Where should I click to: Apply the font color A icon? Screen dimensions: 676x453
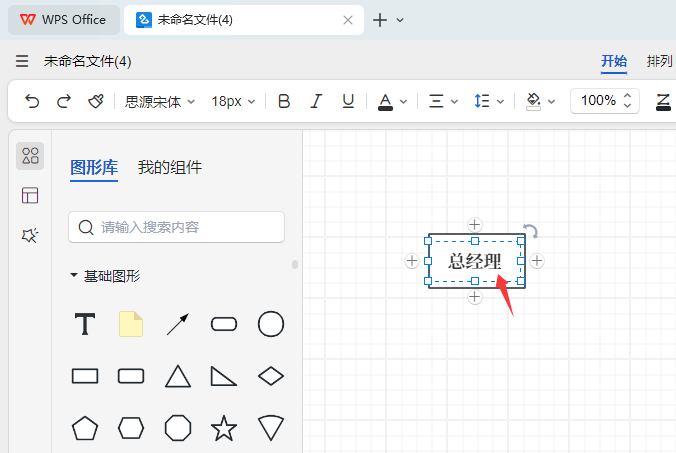385,102
